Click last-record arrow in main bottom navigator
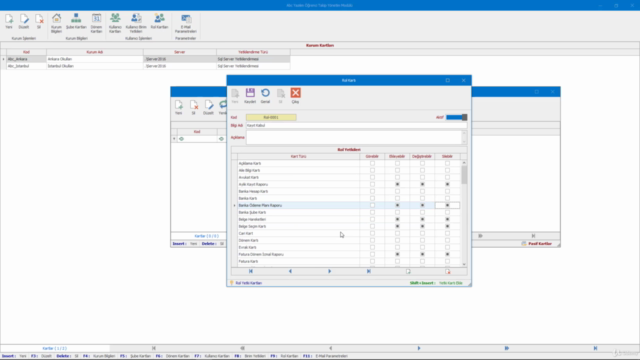This screenshot has height=360, width=640. point(595,348)
